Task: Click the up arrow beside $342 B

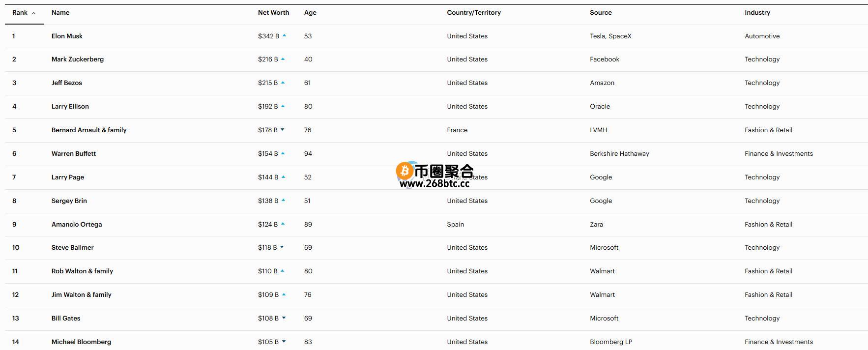Action: click(284, 35)
